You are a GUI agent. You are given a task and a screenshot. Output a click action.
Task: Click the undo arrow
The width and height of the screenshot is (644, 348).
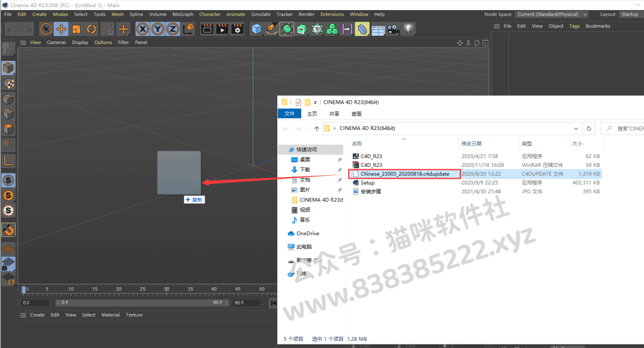click(12, 29)
